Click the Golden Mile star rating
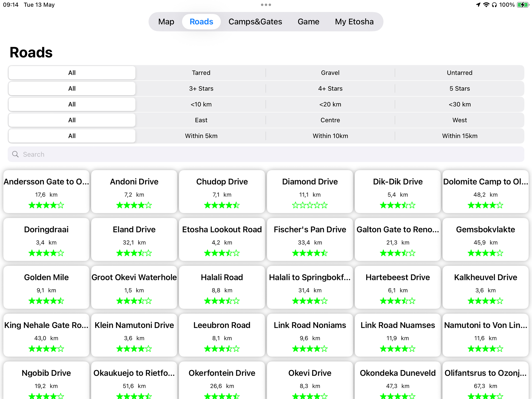Screen dimensions: 532x399 point(46,301)
